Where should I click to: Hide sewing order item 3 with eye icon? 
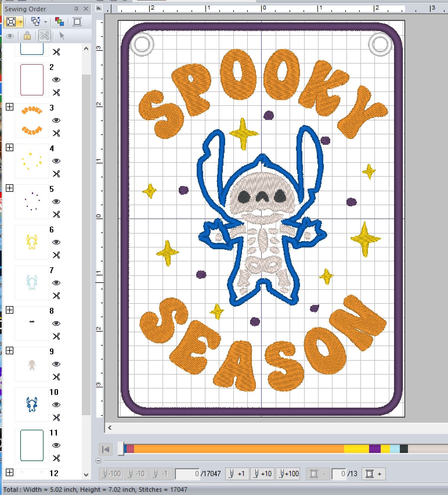click(56, 120)
